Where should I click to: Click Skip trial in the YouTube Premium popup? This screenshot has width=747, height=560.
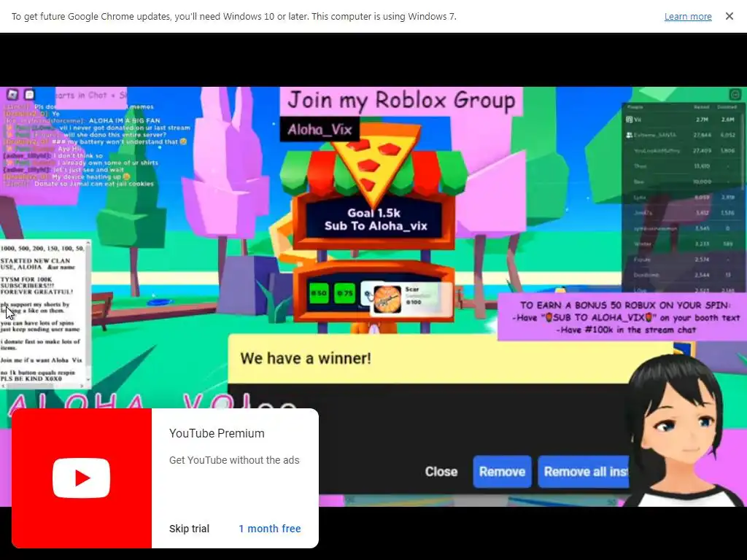coord(189,529)
